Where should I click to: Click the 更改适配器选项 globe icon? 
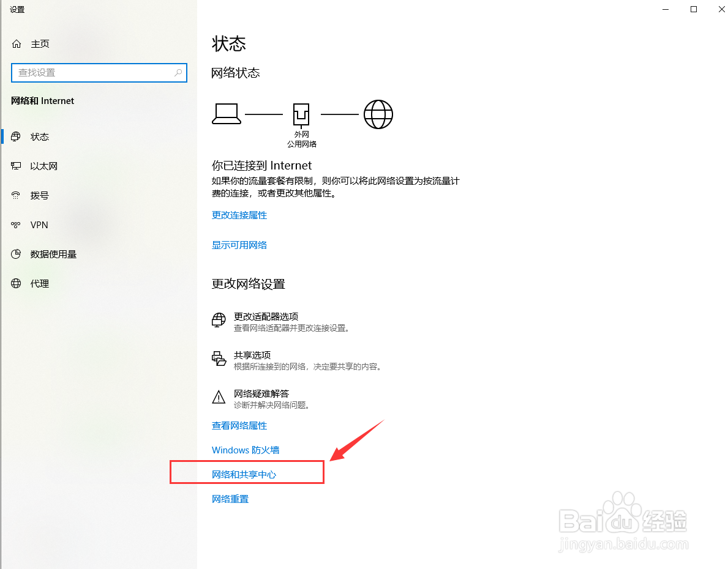[219, 320]
